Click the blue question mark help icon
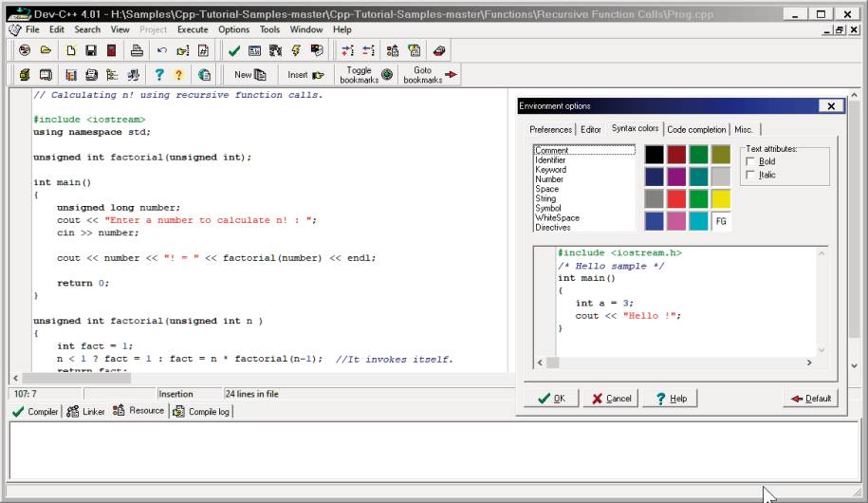Screen dimensions: 868x503 pyautogui.click(x=159, y=75)
